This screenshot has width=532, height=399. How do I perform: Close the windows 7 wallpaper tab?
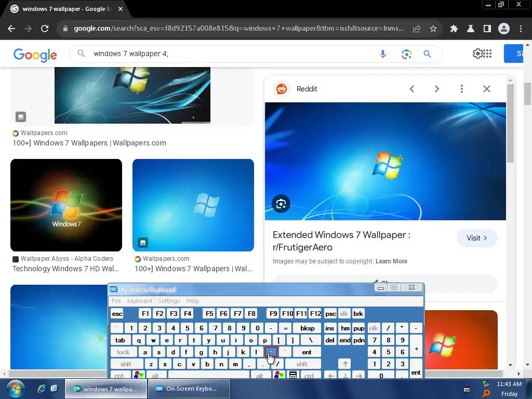click(x=121, y=9)
